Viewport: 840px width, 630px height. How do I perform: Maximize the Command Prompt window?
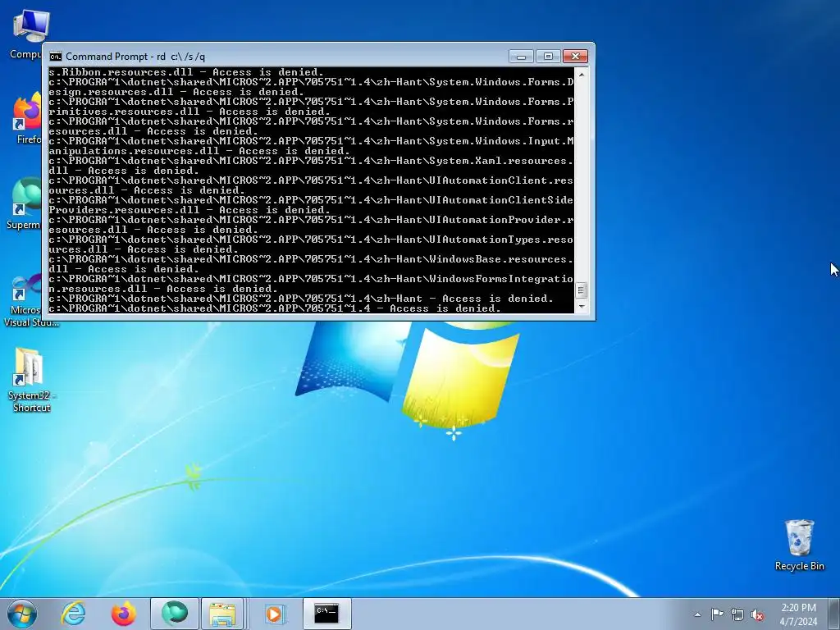(x=547, y=57)
